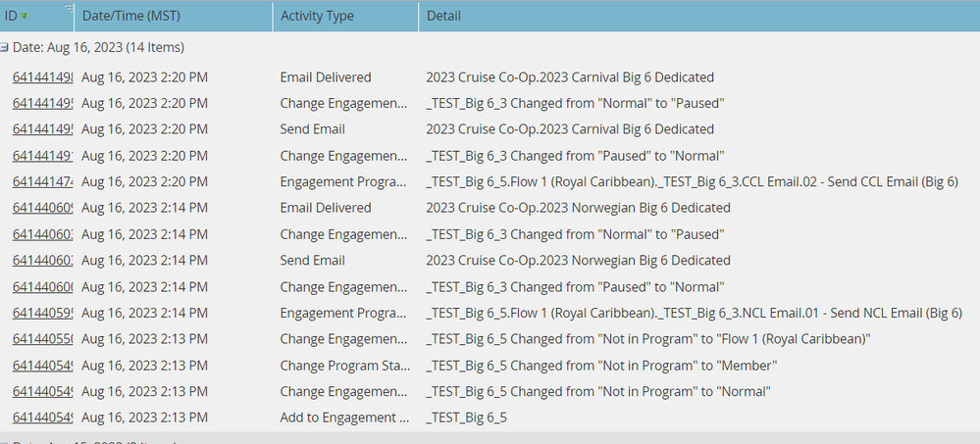Click the 'Not in Program' to 'Member' detail text
This screenshot has width=980, height=444.
(601, 365)
